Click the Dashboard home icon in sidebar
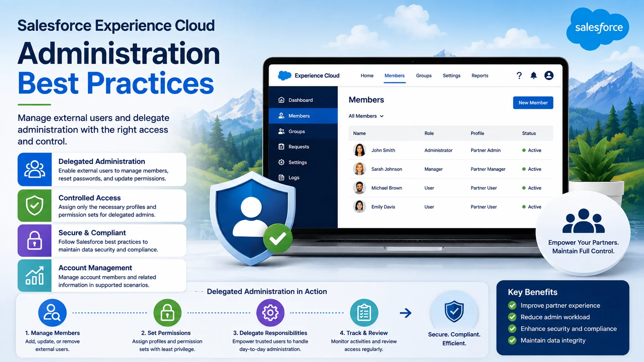Viewport: 644px width, 362px height. click(282, 100)
